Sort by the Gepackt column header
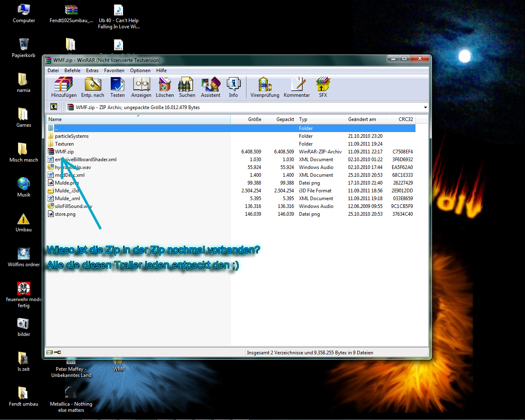525x420 pixels. point(280,119)
